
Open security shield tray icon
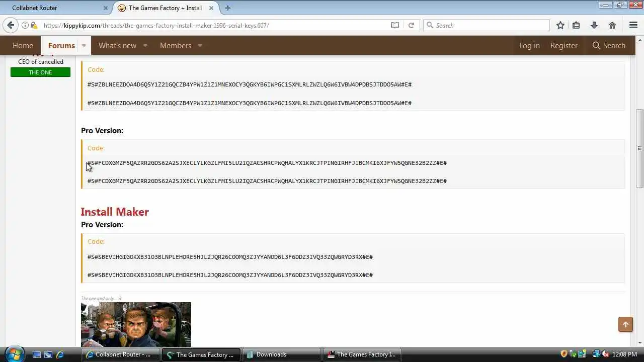coord(564,354)
